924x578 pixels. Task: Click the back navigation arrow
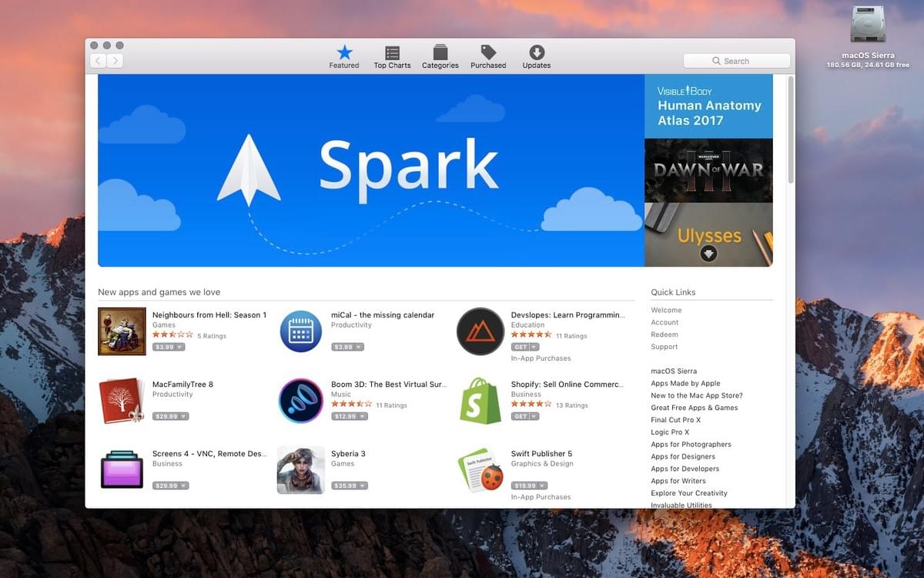coord(97,59)
